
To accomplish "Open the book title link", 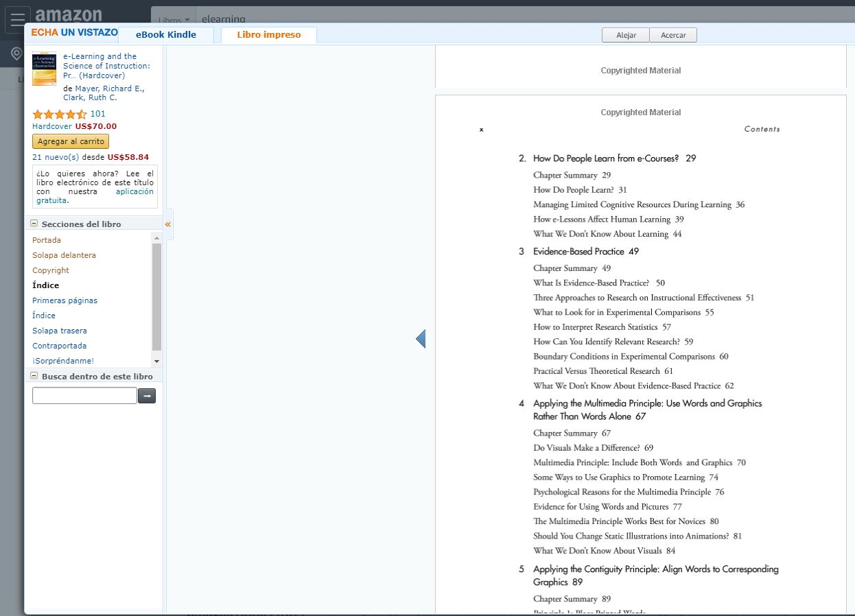I will (x=106, y=66).
